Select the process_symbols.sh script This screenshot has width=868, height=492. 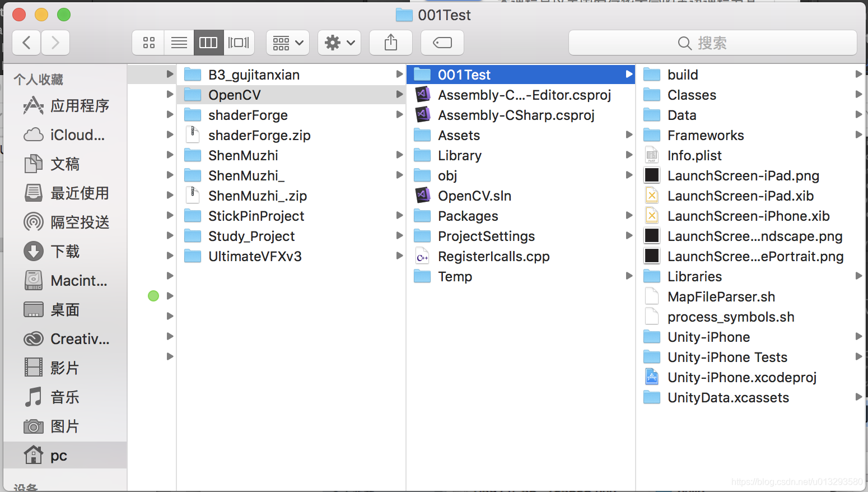click(x=751, y=317)
